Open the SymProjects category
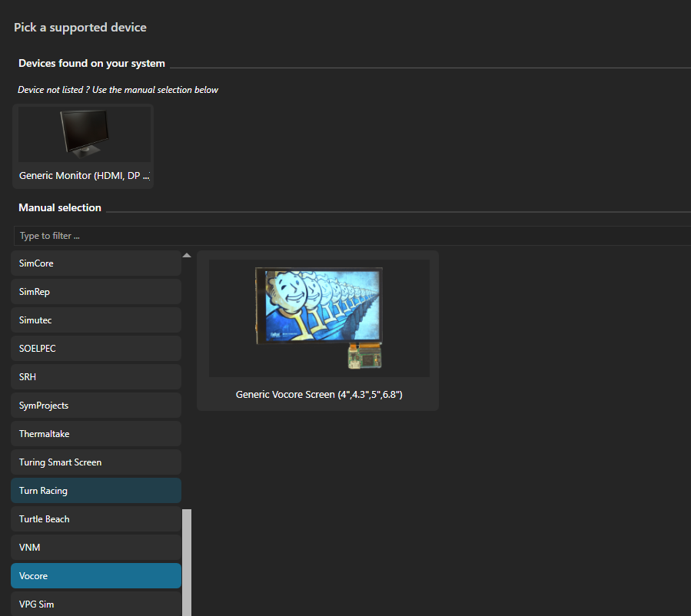Image resolution: width=691 pixels, height=616 pixels. pyautogui.click(x=96, y=406)
